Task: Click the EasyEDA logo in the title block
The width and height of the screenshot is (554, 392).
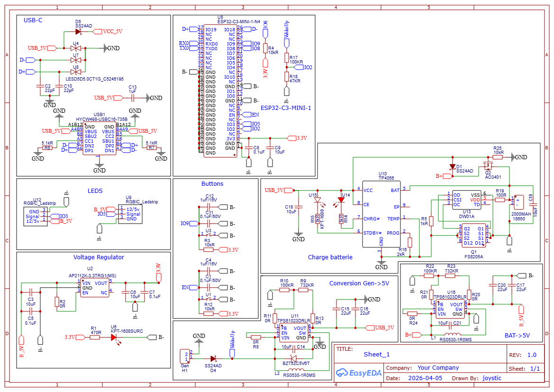Action: point(358,373)
